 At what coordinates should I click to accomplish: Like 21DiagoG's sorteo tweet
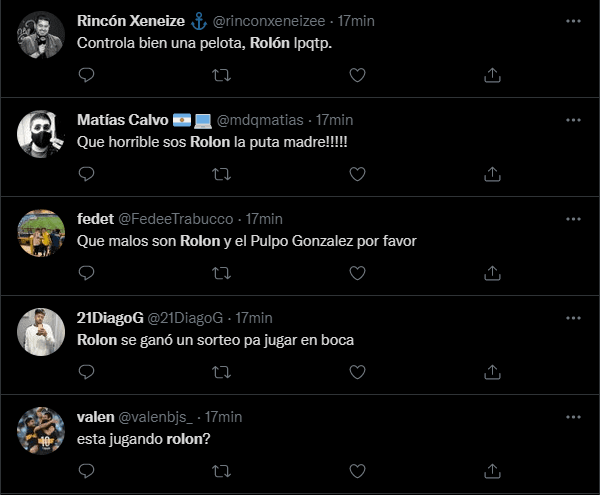(357, 370)
